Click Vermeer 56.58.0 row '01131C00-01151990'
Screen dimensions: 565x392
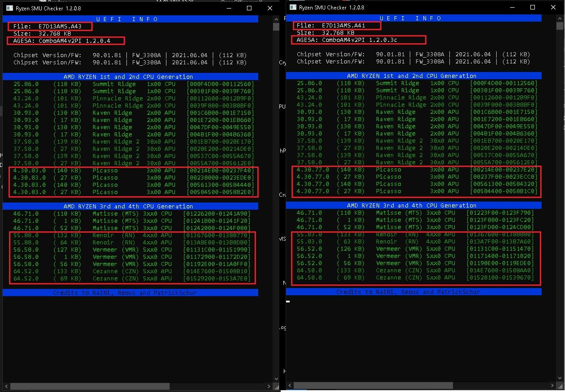point(132,249)
